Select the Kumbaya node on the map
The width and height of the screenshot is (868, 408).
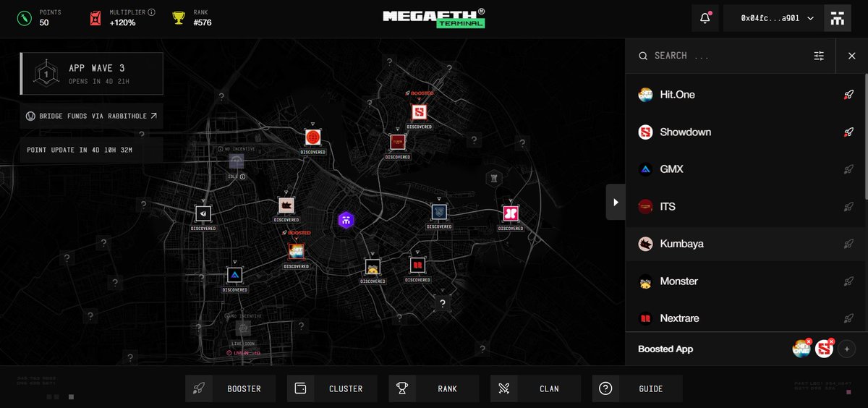tap(286, 205)
